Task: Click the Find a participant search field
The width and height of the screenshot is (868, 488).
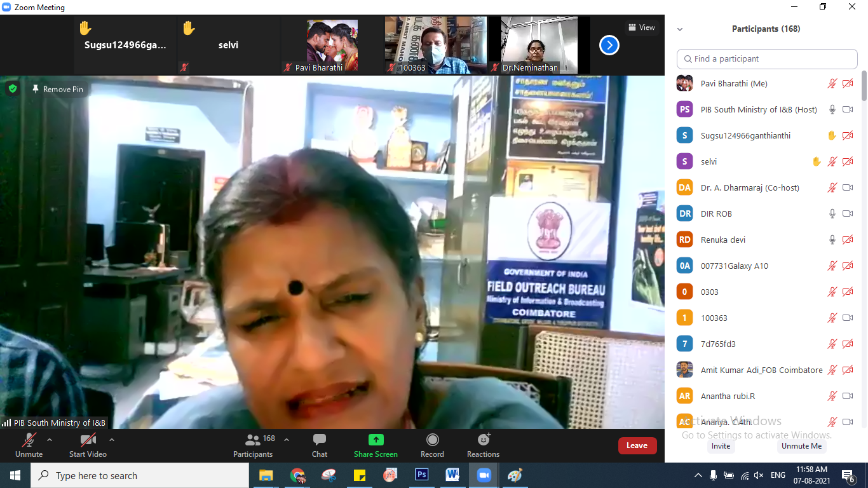Action: [767, 58]
